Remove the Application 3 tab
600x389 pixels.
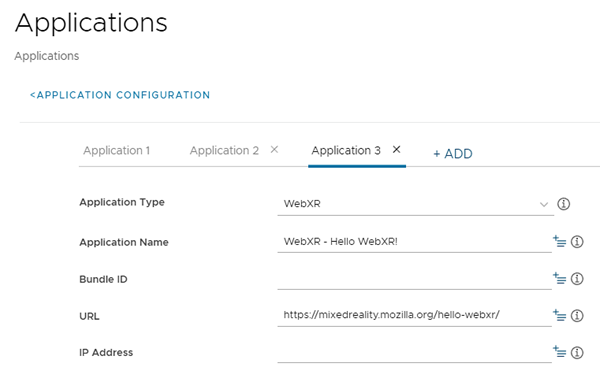pos(396,150)
